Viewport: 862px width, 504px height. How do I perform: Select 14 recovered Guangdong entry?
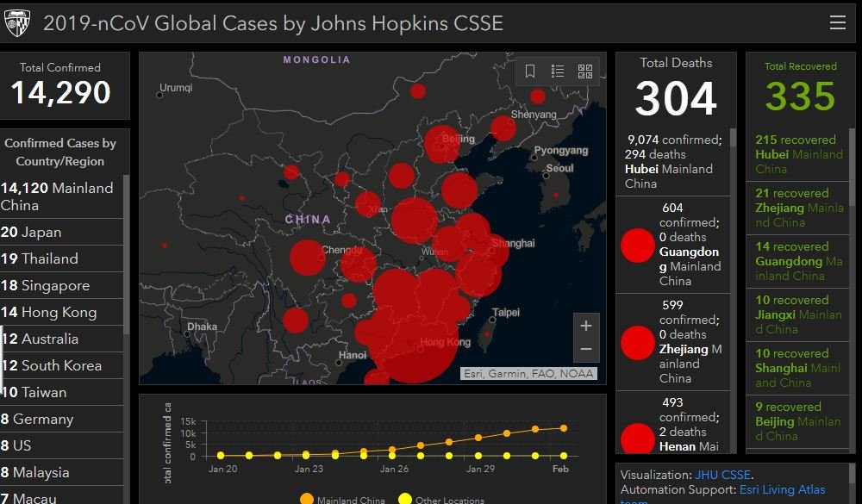click(x=797, y=261)
